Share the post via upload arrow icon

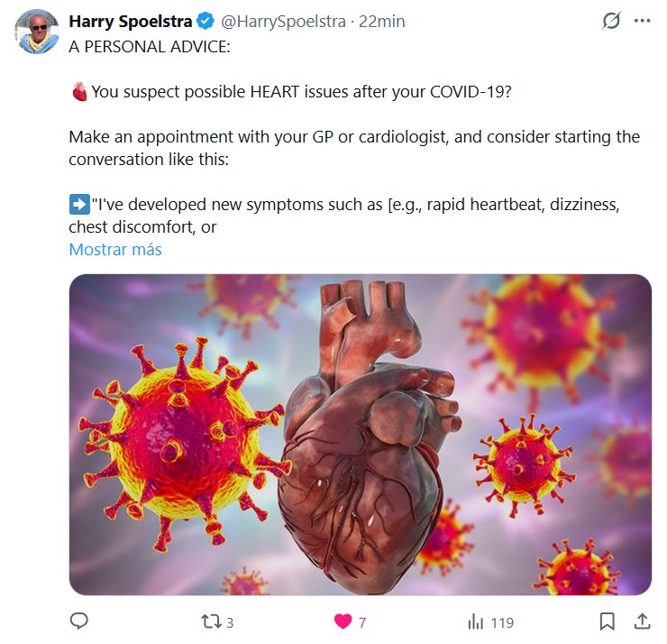[x=642, y=621]
